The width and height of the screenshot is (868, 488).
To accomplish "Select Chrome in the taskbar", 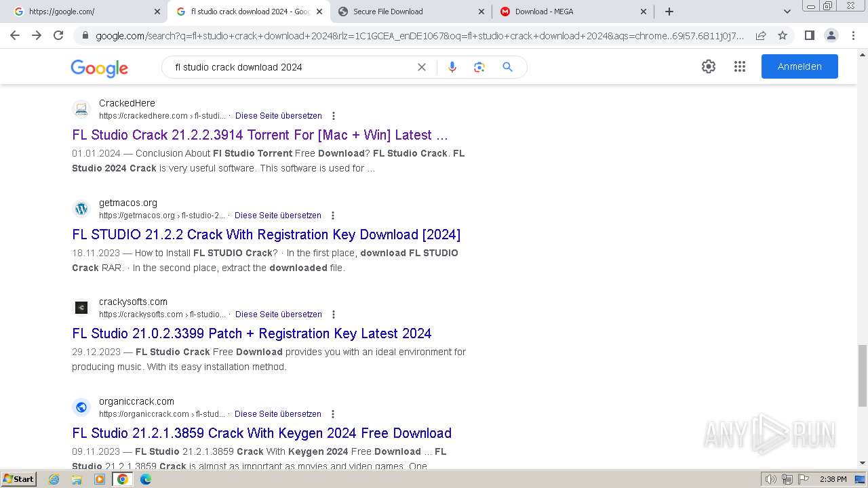I will (x=123, y=479).
